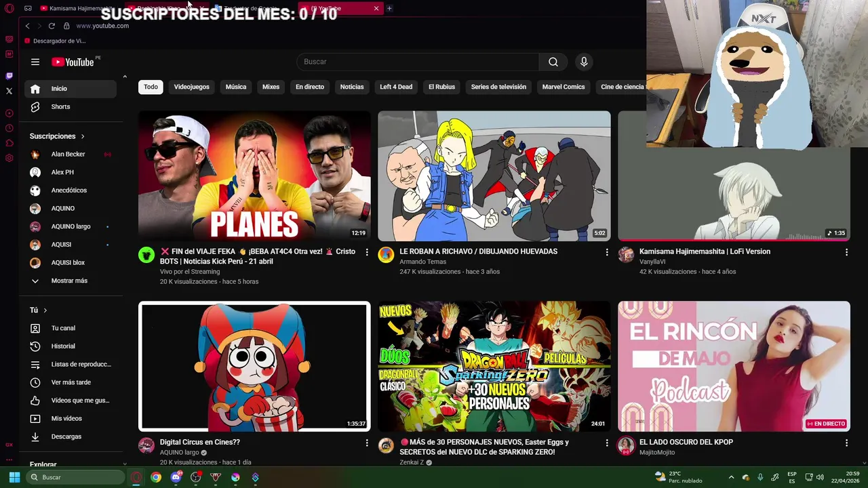Play the Sparking Zero DLC thumbnail
Viewport: 868px width, 488px height.
pos(494,366)
